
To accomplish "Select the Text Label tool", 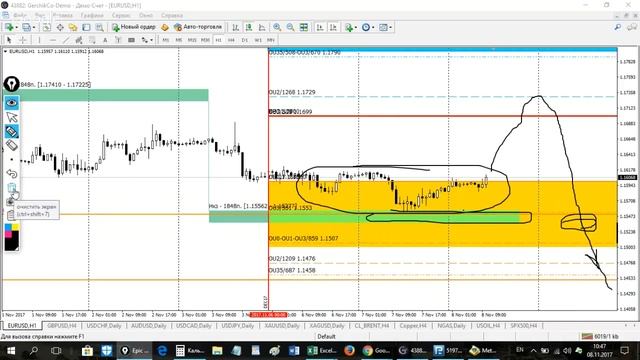I will pyautogui.click(x=118, y=40).
